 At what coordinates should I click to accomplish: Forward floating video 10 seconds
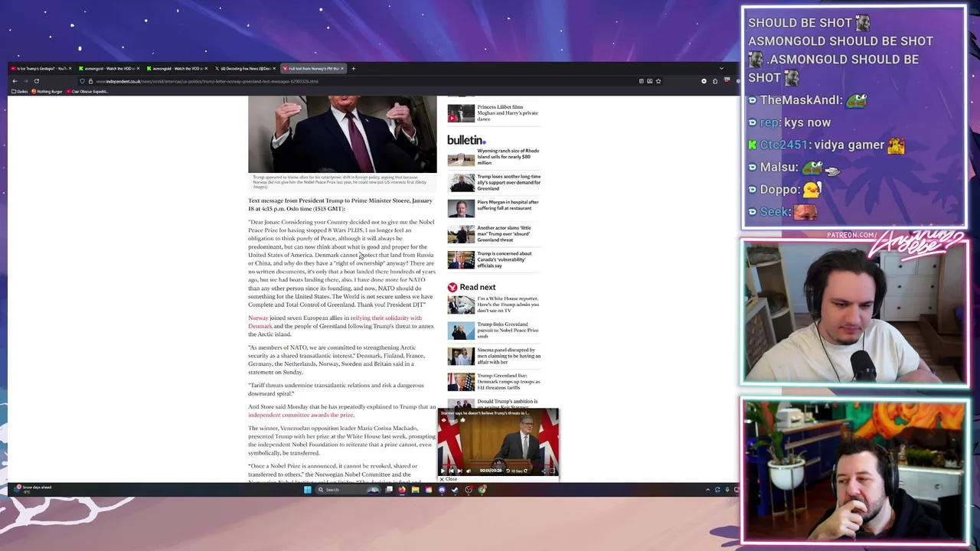(525, 471)
